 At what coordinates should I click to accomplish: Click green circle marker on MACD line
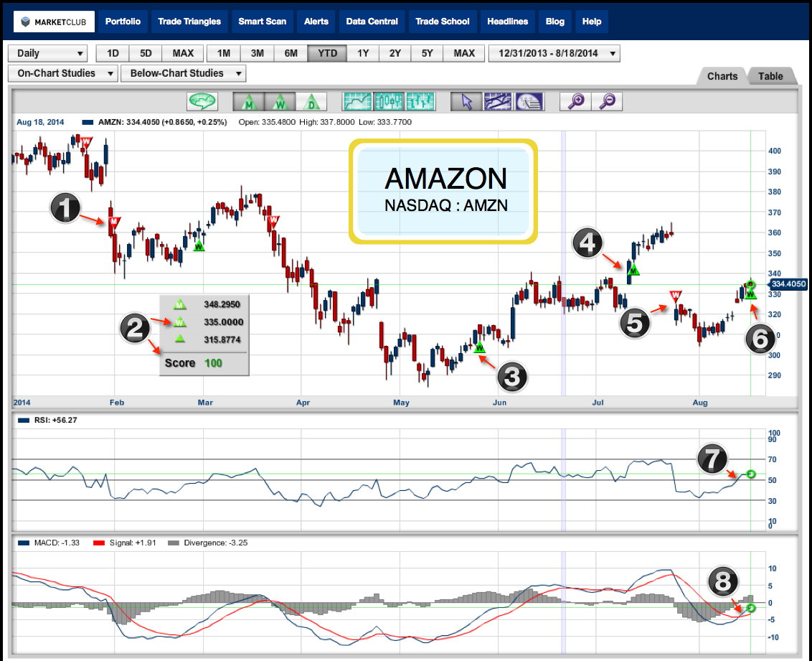[751, 608]
